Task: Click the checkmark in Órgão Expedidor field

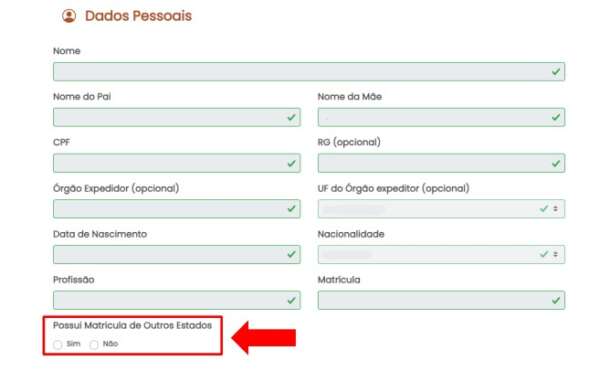Action: point(291,209)
